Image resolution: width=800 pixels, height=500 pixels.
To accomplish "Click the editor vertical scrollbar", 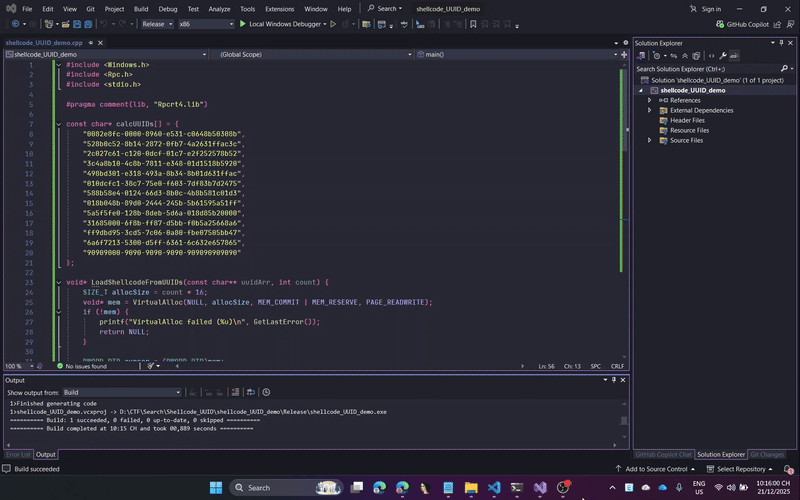I will click(x=627, y=200).
